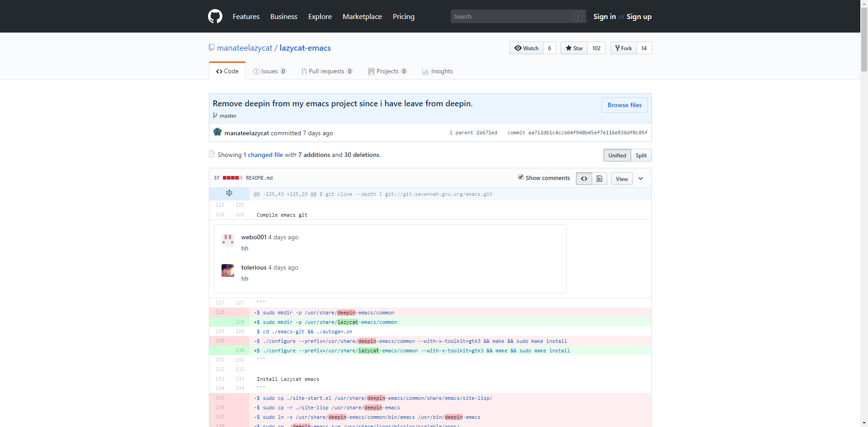Screen dimensions: 868x427
Task: Click the View file button
Action: click(x=622, y=179)
